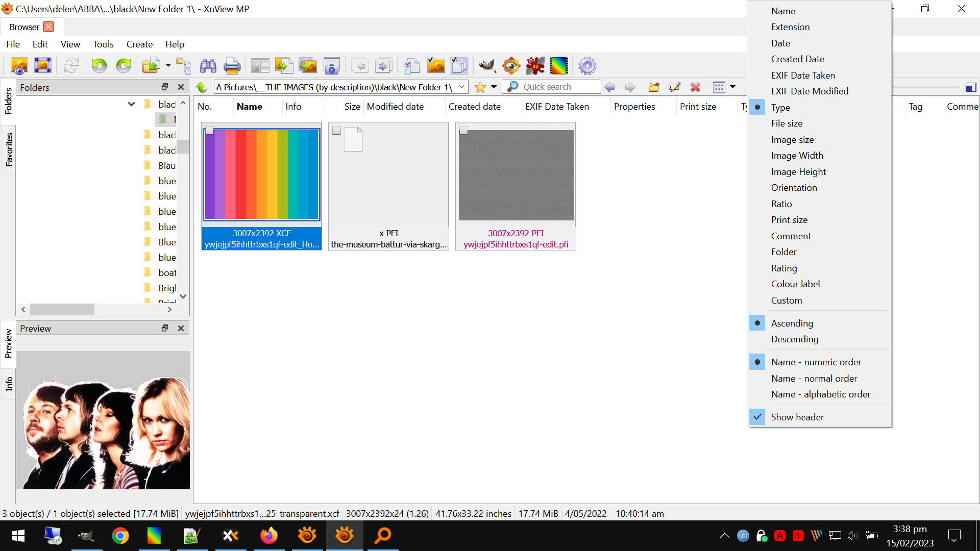This screenshot has height=551, width=980.
Task: Select Descending sort order
Action: pos(794,339)
